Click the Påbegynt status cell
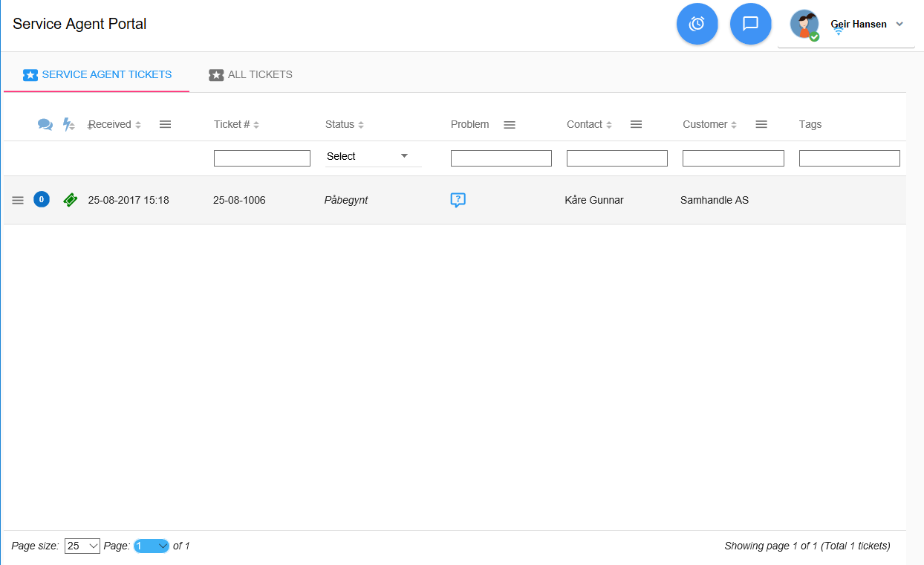 (346, 200)
